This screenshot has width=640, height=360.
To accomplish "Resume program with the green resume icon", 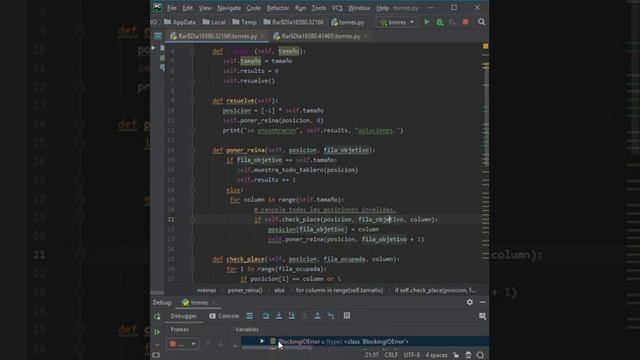I will pos(157,332).
